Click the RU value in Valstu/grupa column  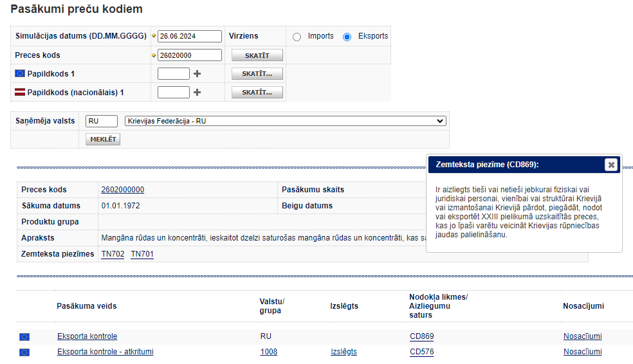[266, 336]
